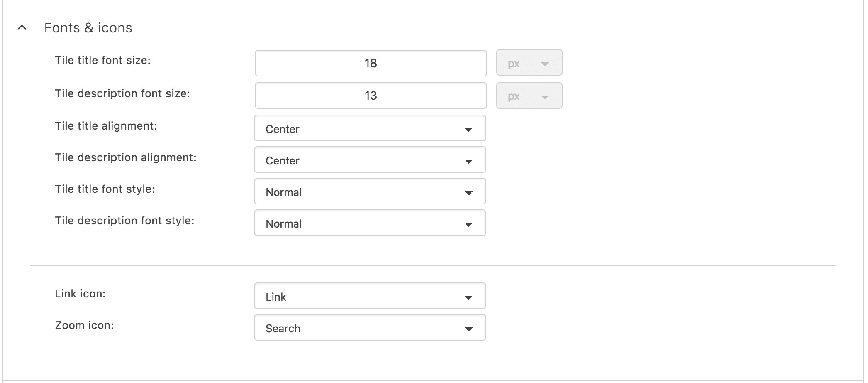Click the Tile description font size field
Image resolution: width=868 pixels, height=383 pixels.
pyautogui.click(x=371, y=96)
